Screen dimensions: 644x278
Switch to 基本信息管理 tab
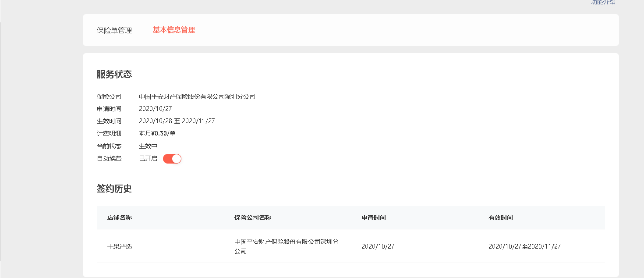(x=174, y=30)
